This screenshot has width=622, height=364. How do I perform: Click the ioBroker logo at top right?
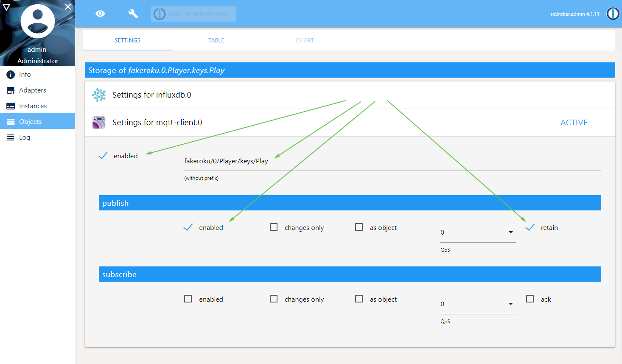click(x=613, y=14)
